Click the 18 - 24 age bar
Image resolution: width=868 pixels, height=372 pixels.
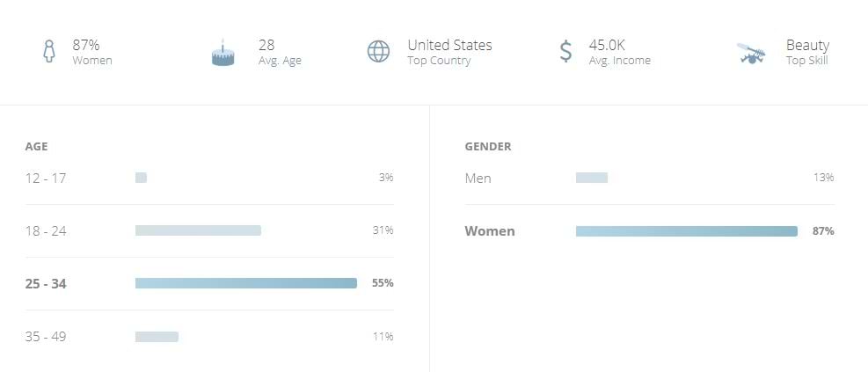coord(198,230)
